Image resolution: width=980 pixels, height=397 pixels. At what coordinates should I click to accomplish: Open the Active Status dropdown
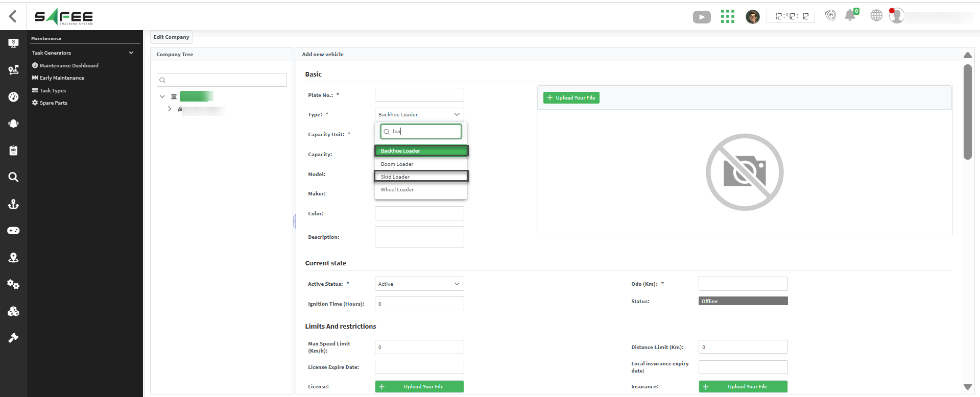419,284
